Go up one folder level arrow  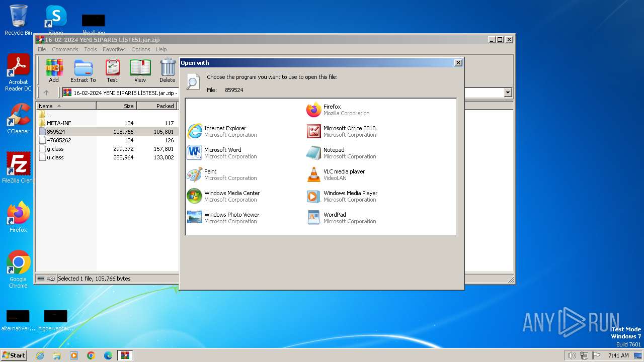pos(46,93)
